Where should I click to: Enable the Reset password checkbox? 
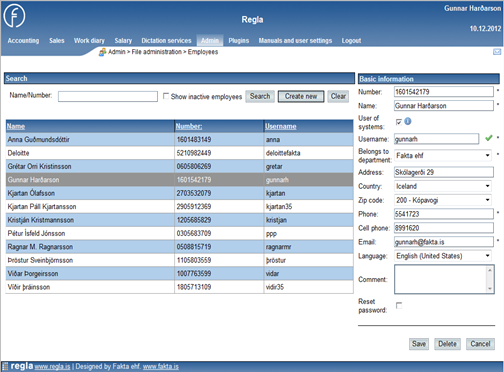pos(399,305)
